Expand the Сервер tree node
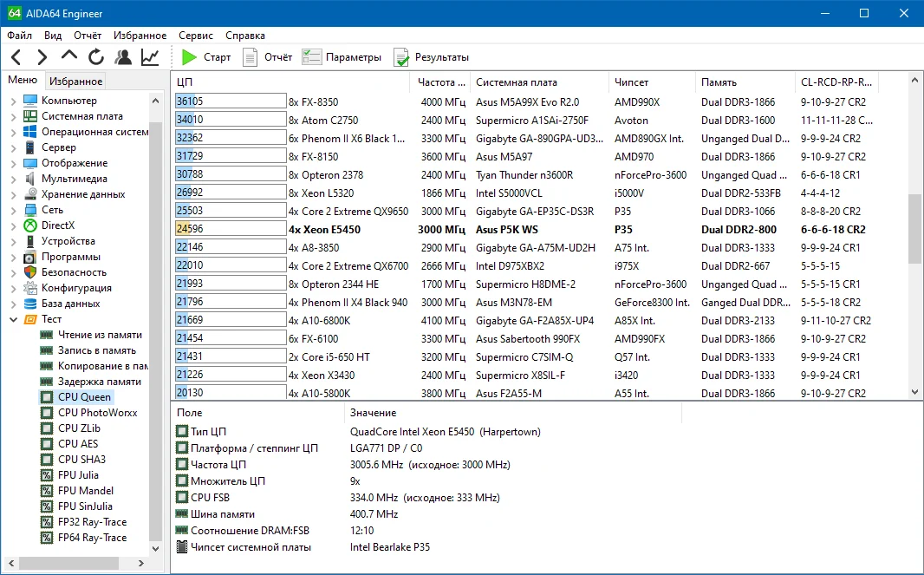This screenshot has width=924, height=575. coord(14,148)
